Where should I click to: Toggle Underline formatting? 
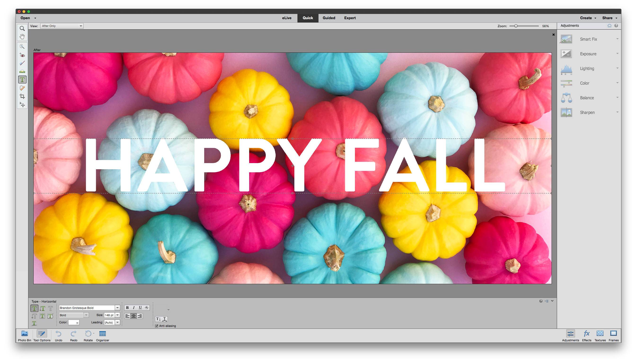click(140, 308)
